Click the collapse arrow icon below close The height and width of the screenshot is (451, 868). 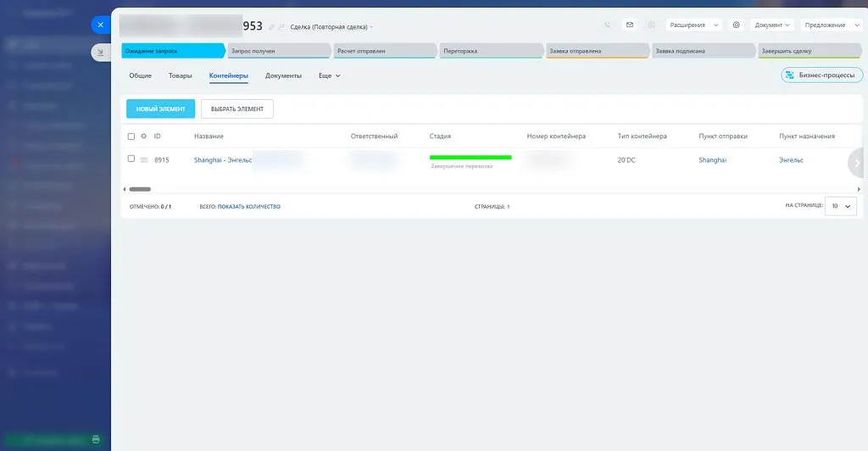(100, 53)
